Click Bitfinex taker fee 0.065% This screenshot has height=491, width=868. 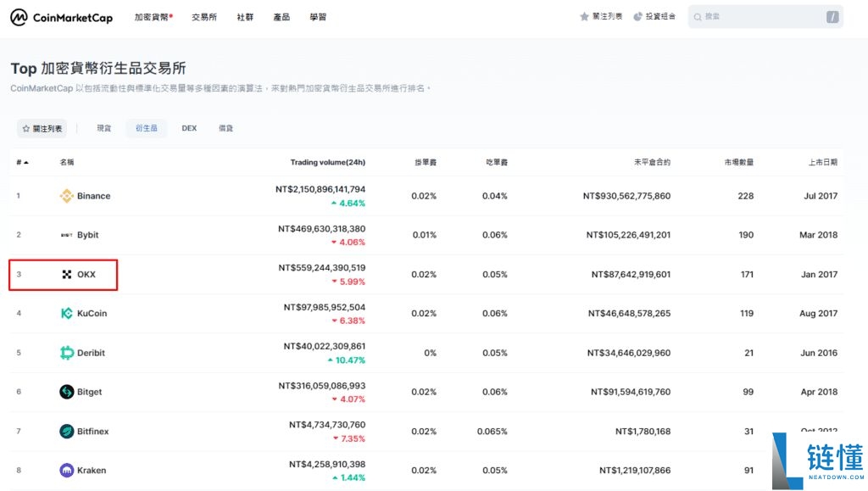[x=492, y=432]
